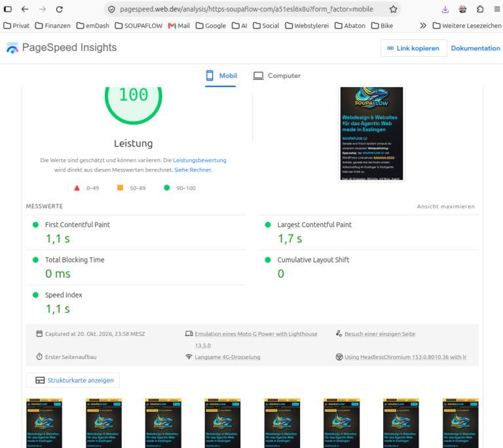The width and height of the screenshot is (503, 448).
Task: Open the SOUPAFLOW bookmark folder
Action: [x=139, y=26]
